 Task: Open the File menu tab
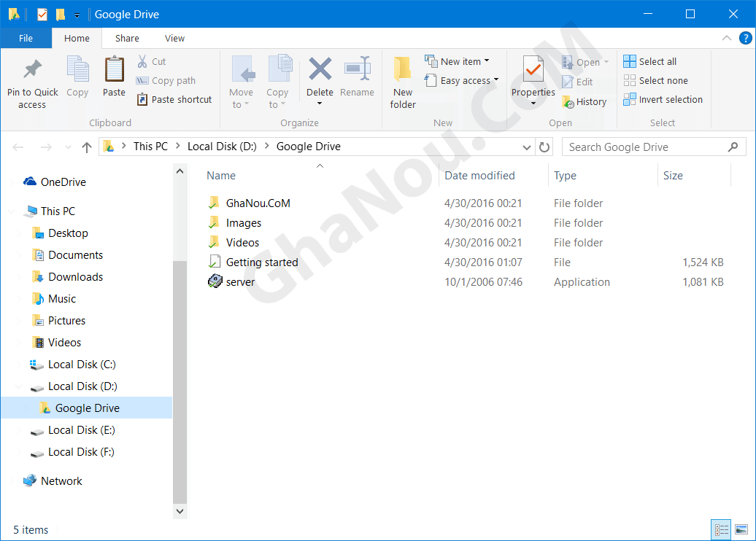(x=26, y=38)
